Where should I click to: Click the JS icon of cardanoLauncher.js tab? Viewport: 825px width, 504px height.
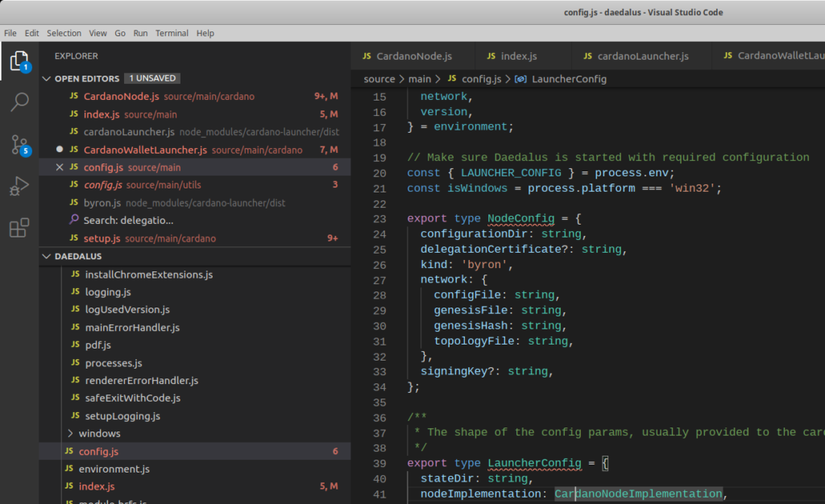[x=587, y=56]
